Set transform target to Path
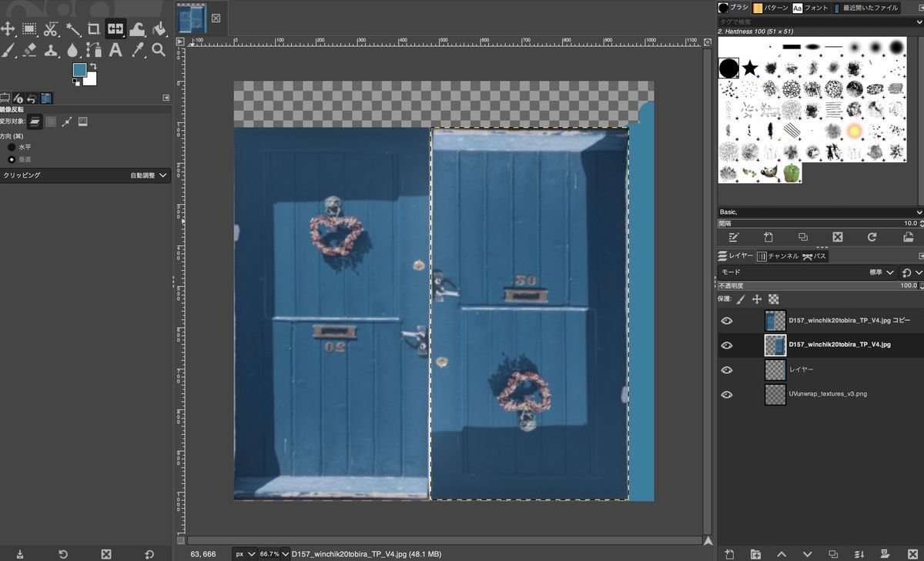Screen dimensions: 924x561 pyautogui.click(x=67, y=122)
